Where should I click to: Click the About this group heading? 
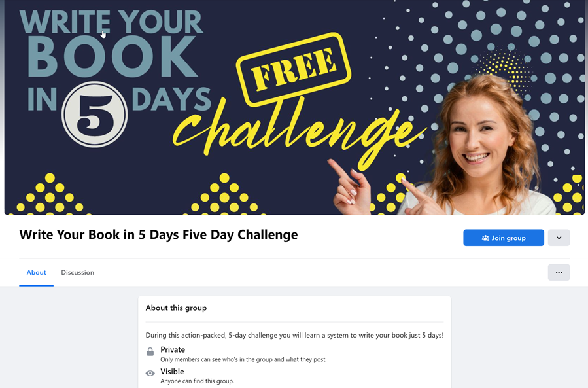point(176,308)
